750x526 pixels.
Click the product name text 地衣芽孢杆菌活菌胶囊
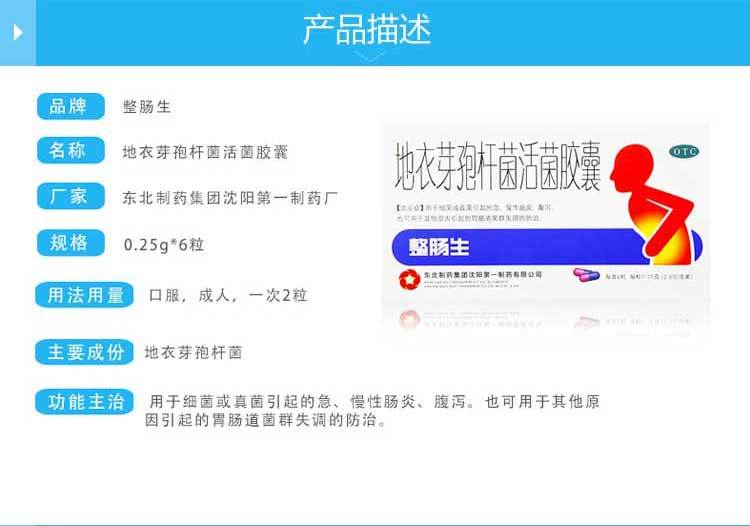pos(205,153)
